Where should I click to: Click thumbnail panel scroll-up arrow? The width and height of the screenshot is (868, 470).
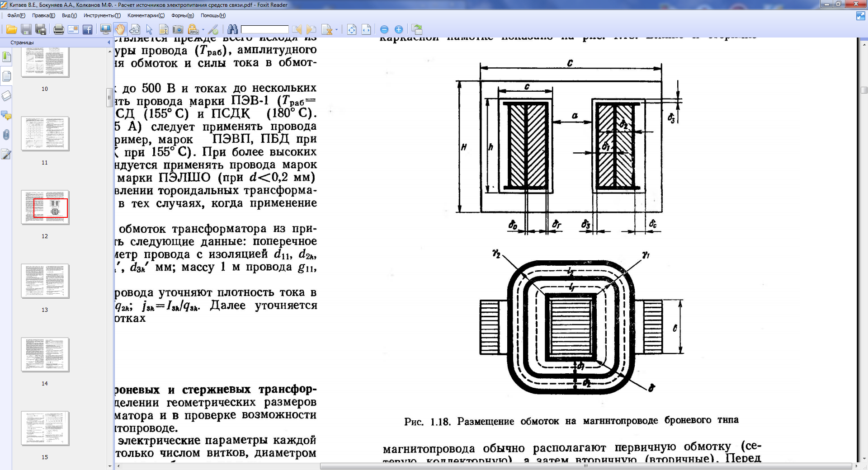(109, 51)
